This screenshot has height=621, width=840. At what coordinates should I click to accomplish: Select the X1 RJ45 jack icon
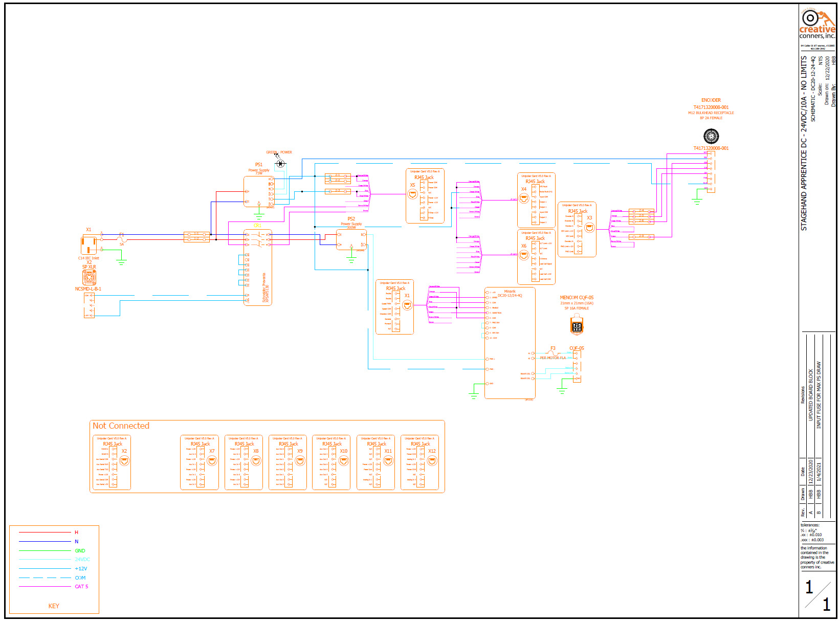point(407,305)
